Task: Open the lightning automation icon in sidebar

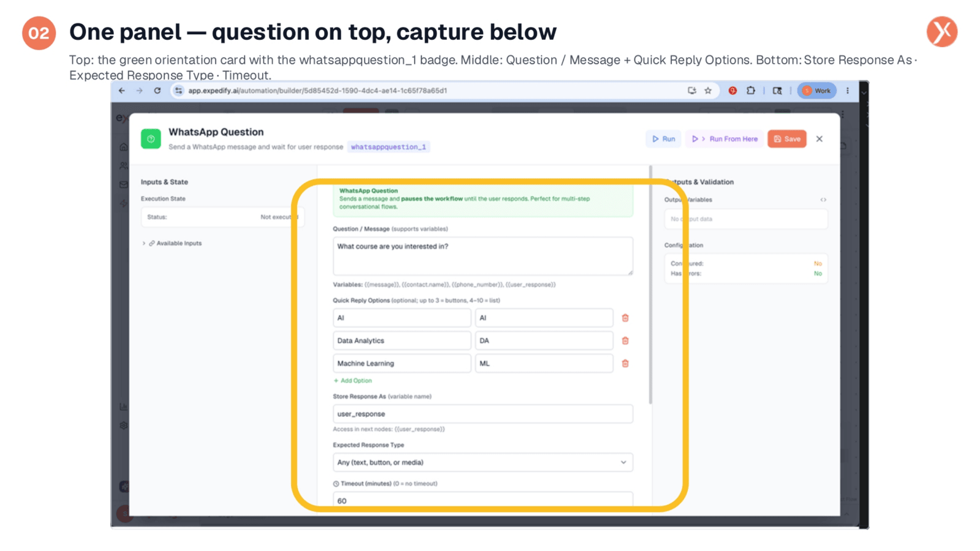Action: click(x=124, y=203)
